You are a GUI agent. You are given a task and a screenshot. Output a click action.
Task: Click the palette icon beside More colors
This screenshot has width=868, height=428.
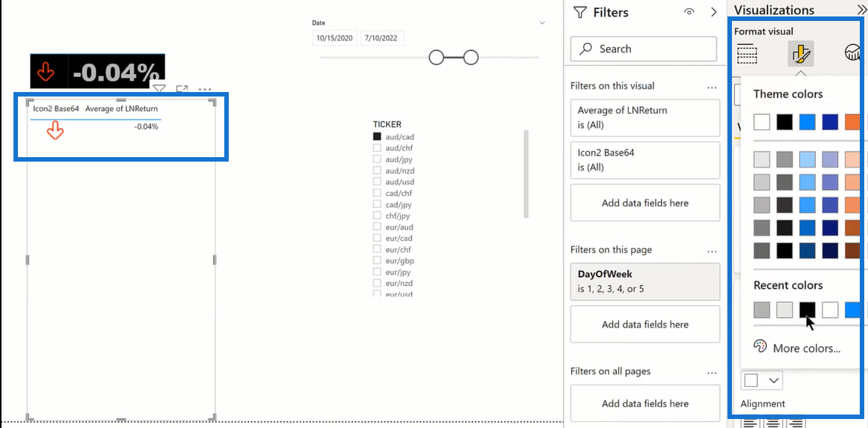pyautogui.click(x=760, y=346)
